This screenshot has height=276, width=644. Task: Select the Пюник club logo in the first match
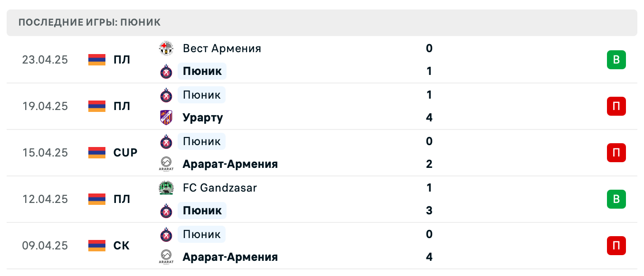(x=165, y=71)
